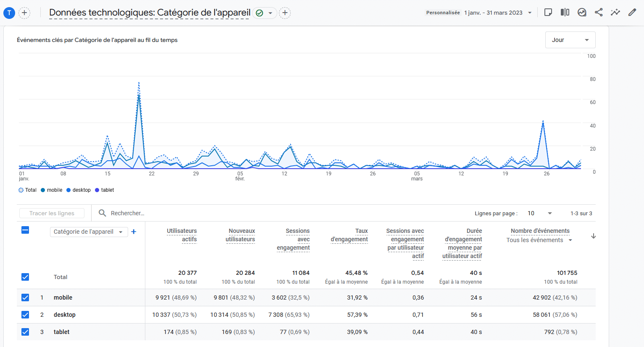This screenshot has width=644, height=347.
Task: Click the Tracer les lignes button
Action: tap(52, 213)
